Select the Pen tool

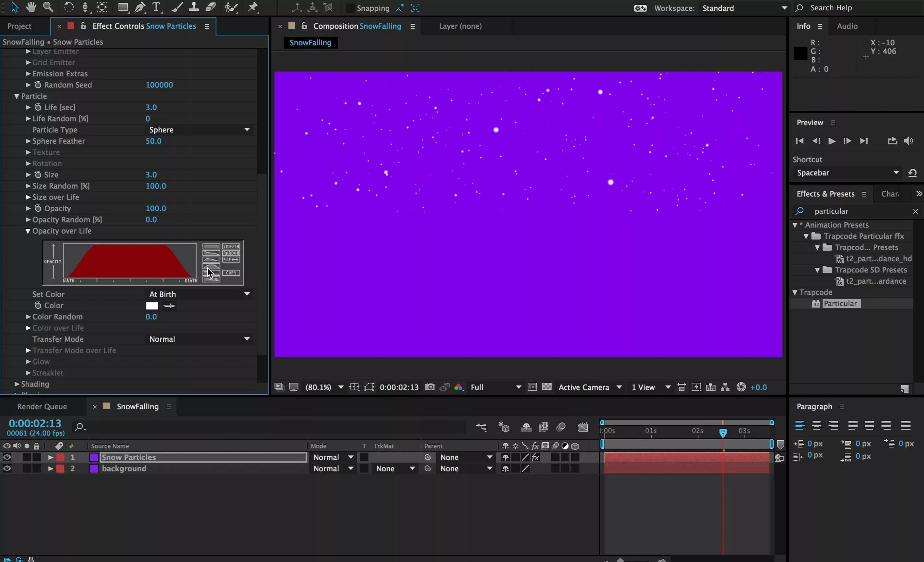pyautogui.click(x=139, y=7)
